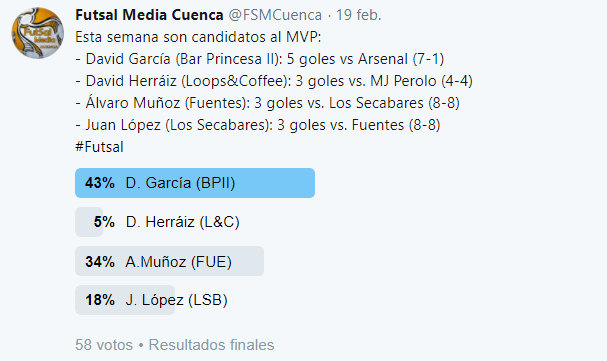The image size is (607, 361).
Task: Visit the @FSMCuenca handle
Action: pyautogui.click(x=275, y=15)
